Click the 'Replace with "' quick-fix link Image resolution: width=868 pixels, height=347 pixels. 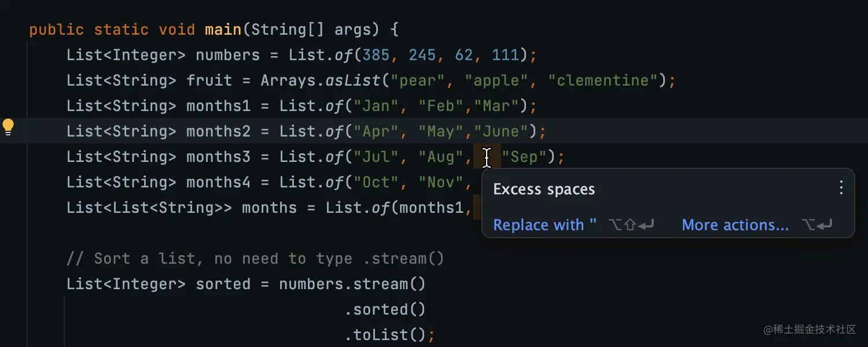point(545,225)
